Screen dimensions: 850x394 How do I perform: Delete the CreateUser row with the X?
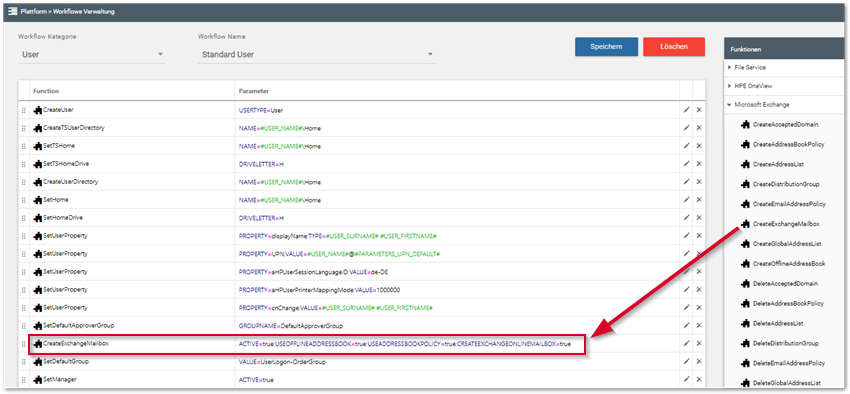pyautogui.click(x=699, y=110)
